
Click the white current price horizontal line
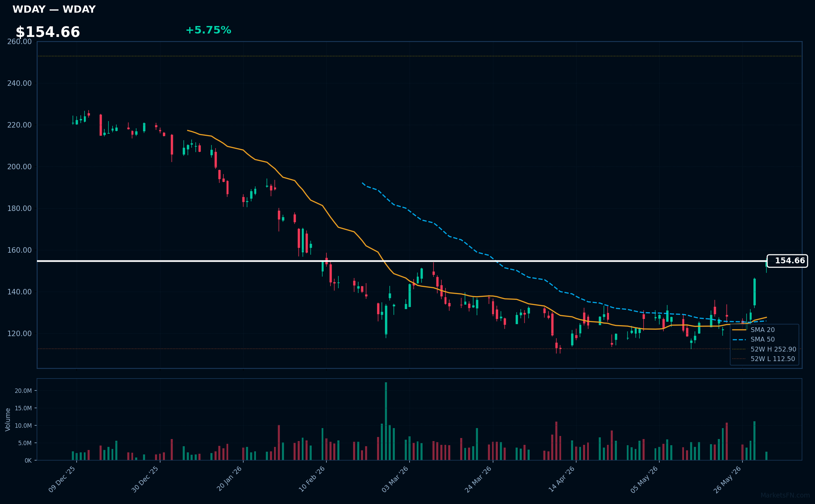pos(402,261)
